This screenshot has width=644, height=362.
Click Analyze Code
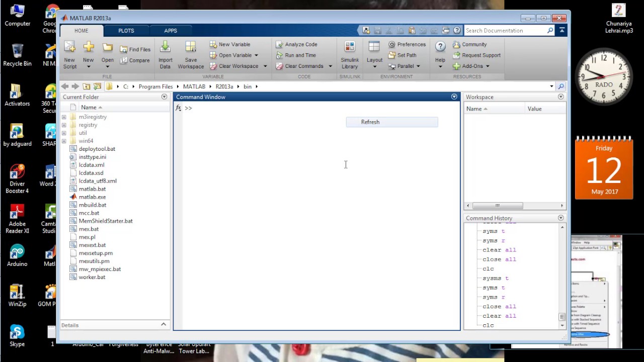pos(296,44)
